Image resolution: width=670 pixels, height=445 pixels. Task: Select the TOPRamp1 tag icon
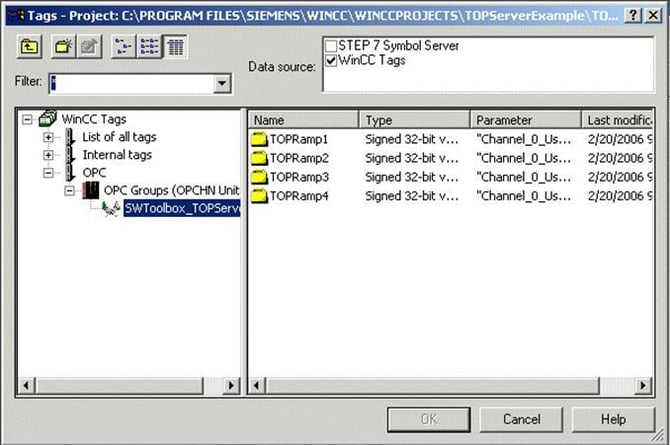tap(260, 139)
